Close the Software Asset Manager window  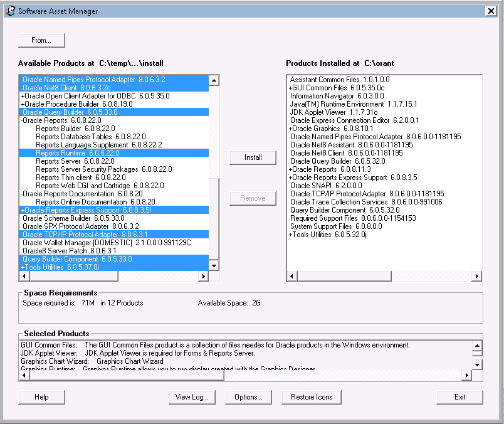click(491, 11)
